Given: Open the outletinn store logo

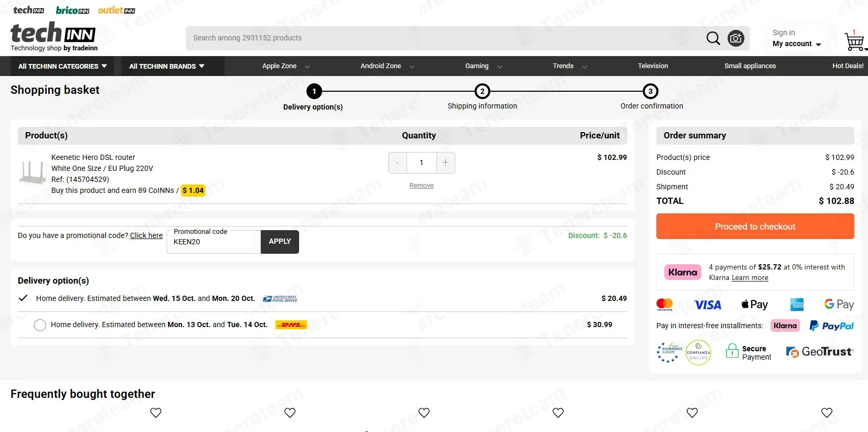Looking at the screenshot, I should [x=116, y=10].
